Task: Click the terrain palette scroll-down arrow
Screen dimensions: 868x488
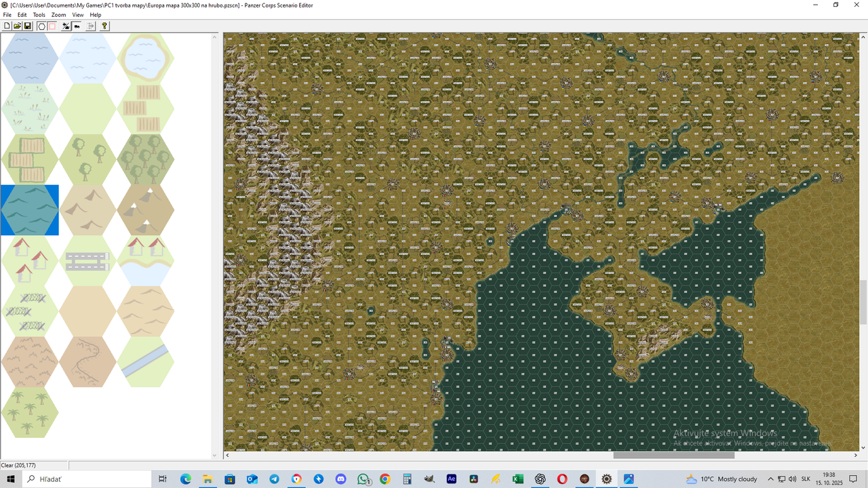Action: tap(215, 455)
